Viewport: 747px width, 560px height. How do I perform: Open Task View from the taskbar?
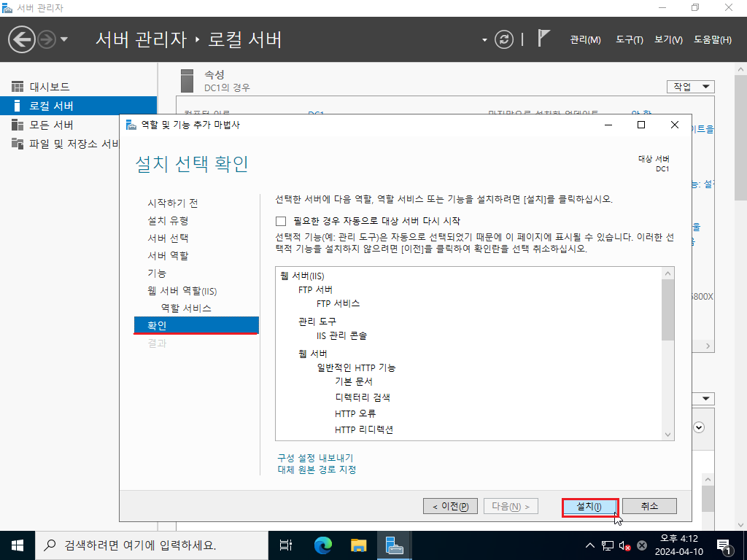[x=286, y=545]
